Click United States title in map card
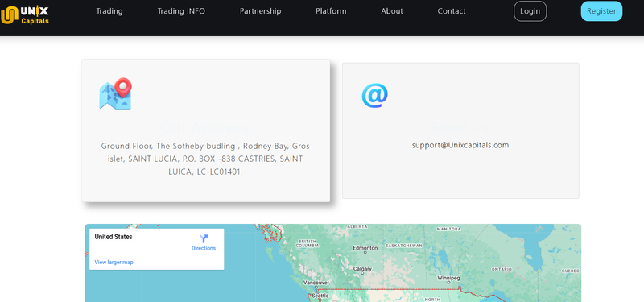Screen dimensions: 644x302 [114, 237]
